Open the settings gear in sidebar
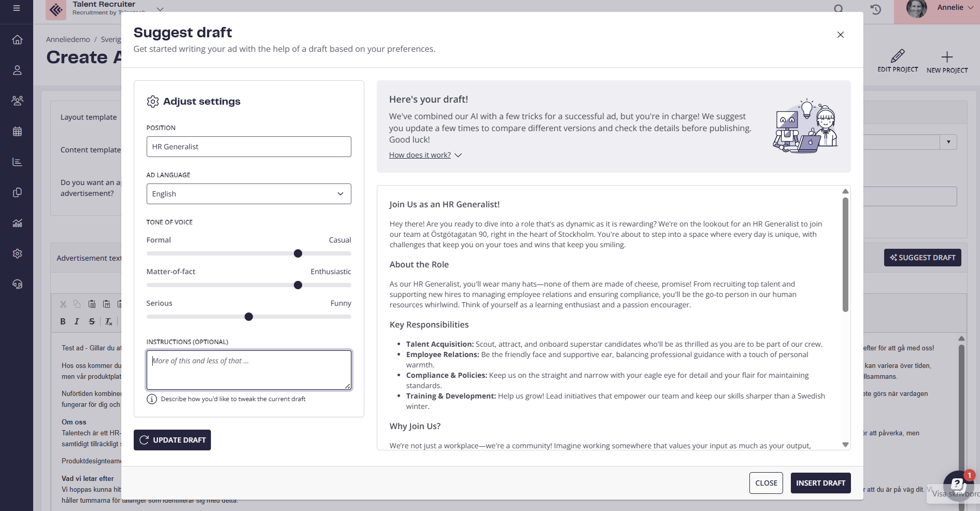This screenshot has width=980, height=511. click(x=17, y=253)
